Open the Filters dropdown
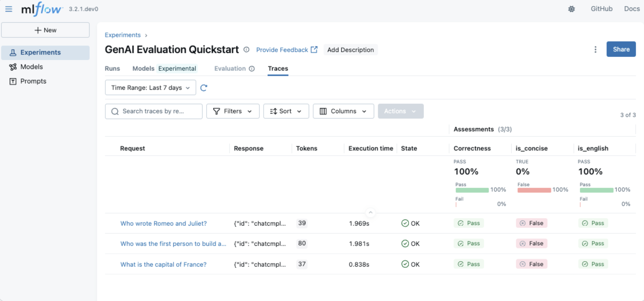 pos(233,111)
